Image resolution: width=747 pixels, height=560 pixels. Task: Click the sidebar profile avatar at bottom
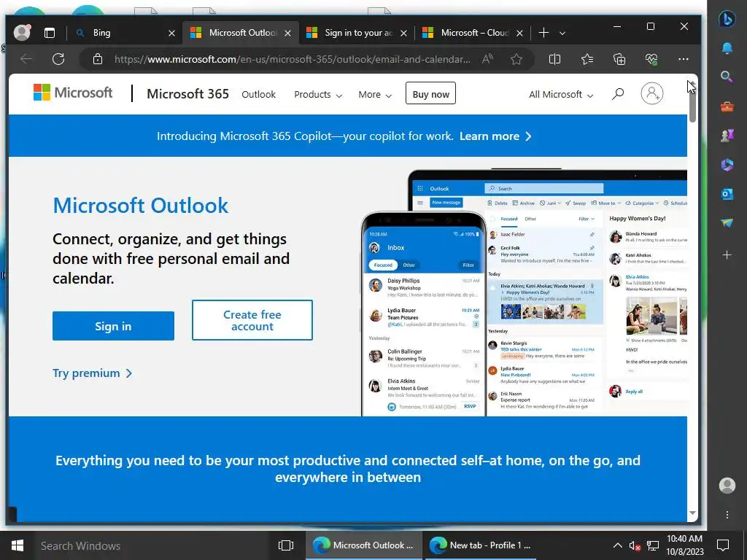(727, 485)
